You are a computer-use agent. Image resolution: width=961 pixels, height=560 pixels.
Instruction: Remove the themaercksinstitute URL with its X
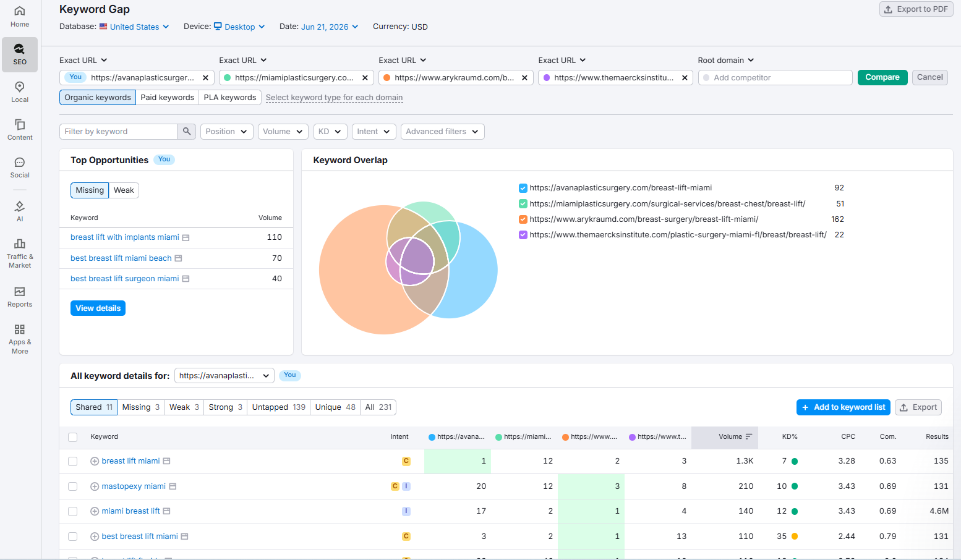(685, 78)
